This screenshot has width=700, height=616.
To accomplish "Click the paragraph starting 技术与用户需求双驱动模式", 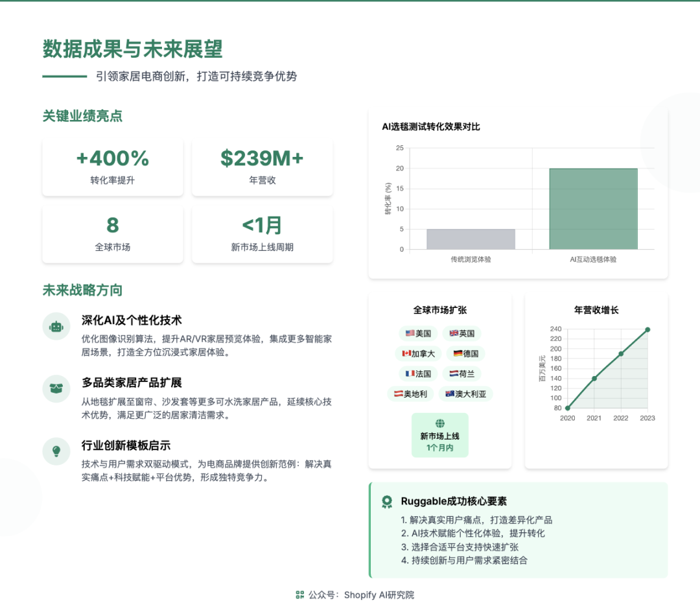I will coord(206,471).
